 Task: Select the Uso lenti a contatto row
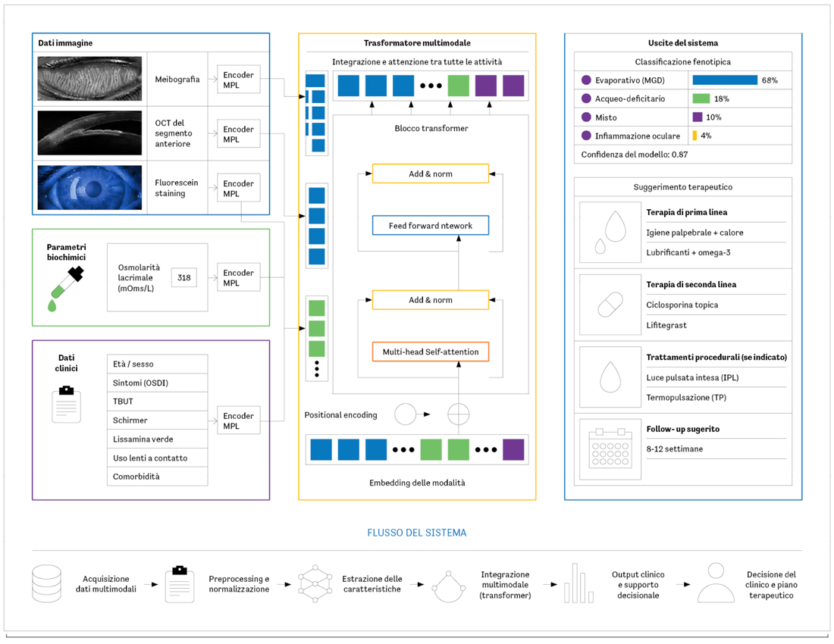click(x=158, y=458)
